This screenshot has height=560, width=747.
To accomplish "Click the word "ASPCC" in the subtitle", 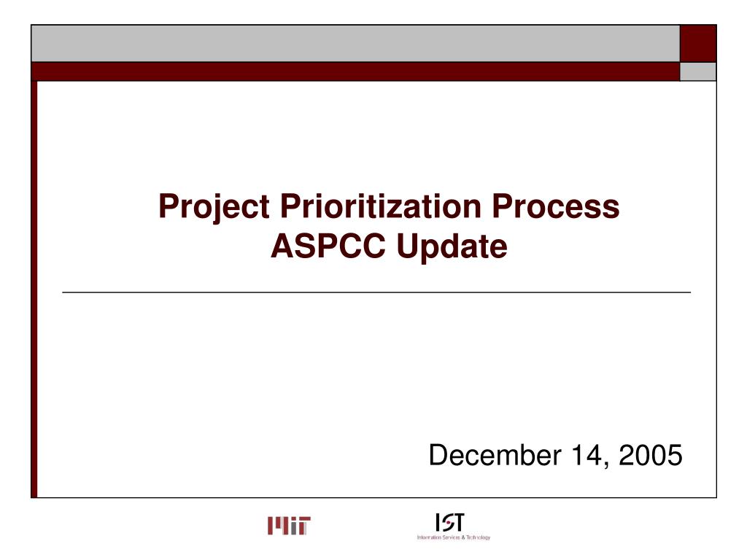I will pos(329,246).
